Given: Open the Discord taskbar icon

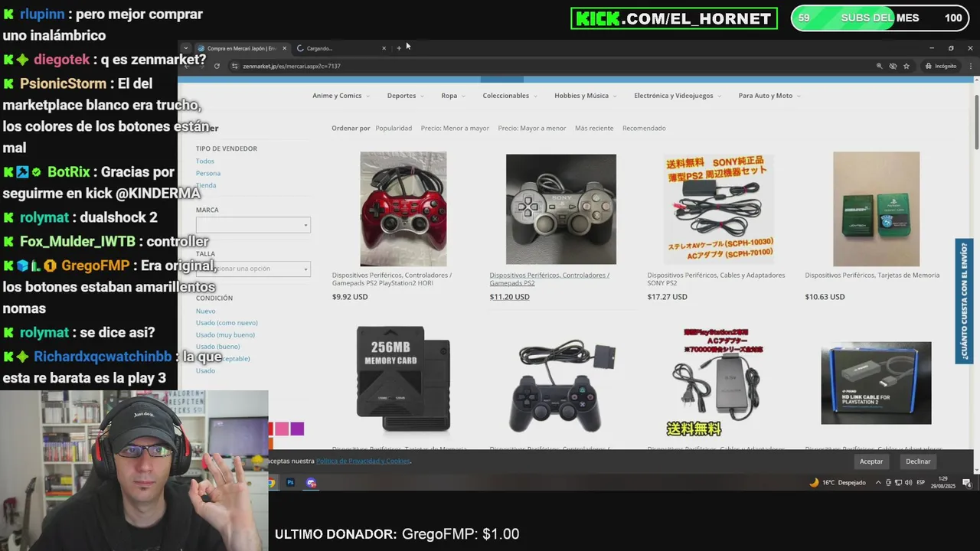Looking at the screenshot, I should pyautogui.click(x=311, y=483).
